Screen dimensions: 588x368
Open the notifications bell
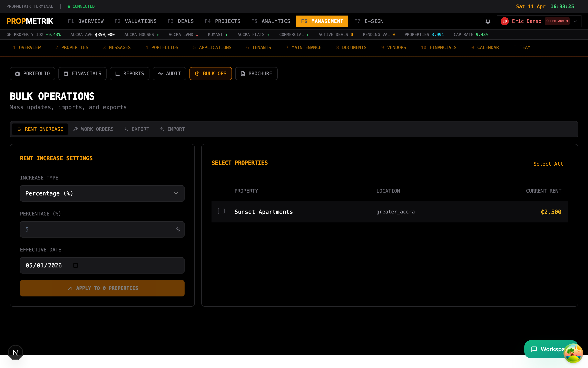click(488, 21)
